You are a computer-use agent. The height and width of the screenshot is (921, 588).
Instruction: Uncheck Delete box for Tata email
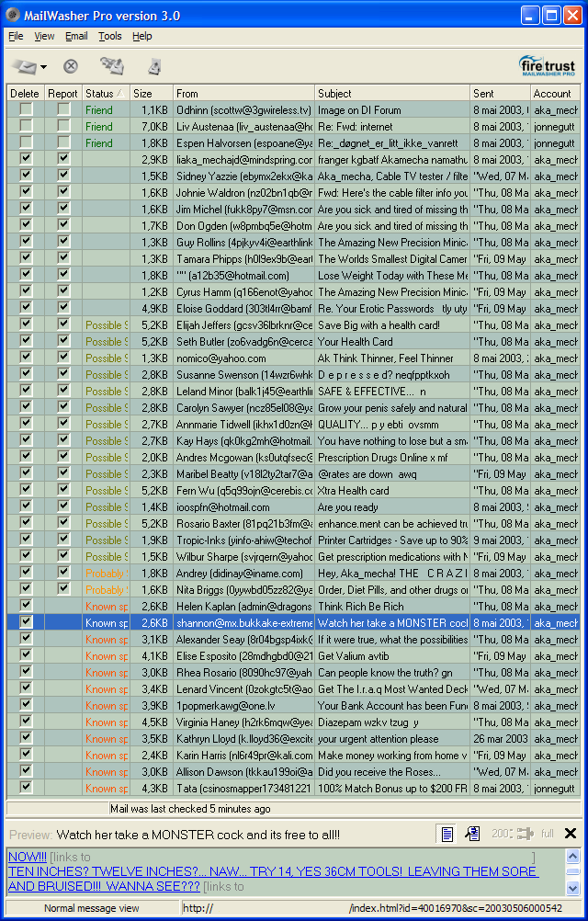26,788
